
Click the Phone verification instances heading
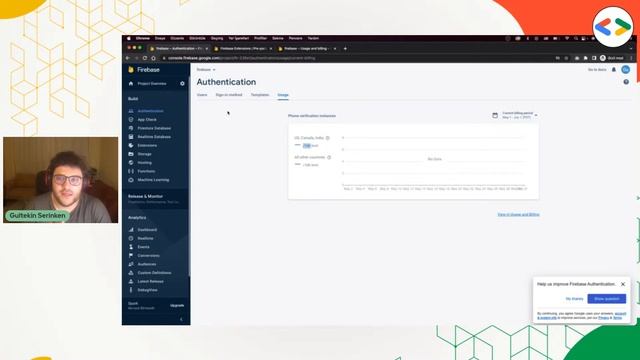click(312, 116)
